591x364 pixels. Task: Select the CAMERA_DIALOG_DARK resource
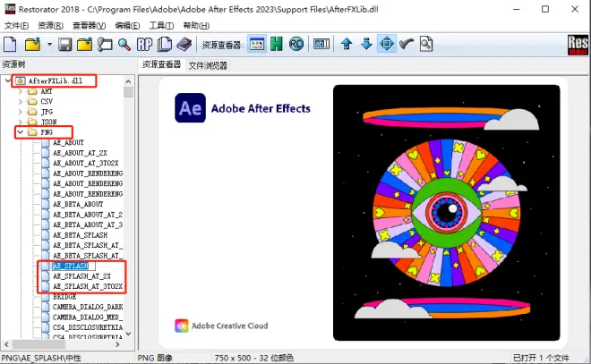pyautogui.click(x=88, y=307)
